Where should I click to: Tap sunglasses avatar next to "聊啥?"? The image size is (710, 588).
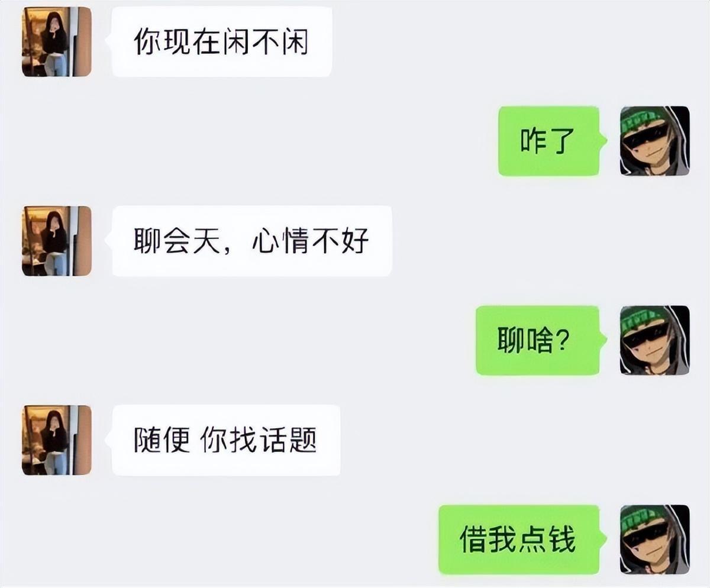click(654, 340)
